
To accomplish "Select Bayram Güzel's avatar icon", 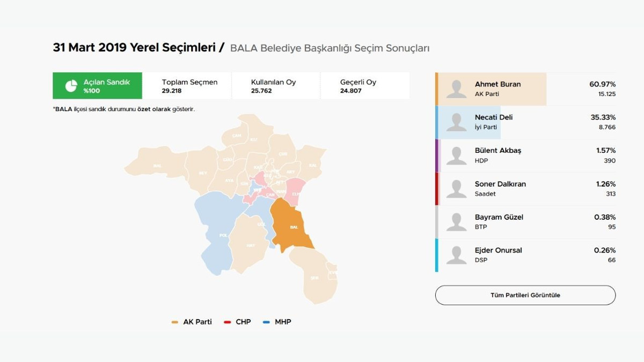I will point(457,222).
